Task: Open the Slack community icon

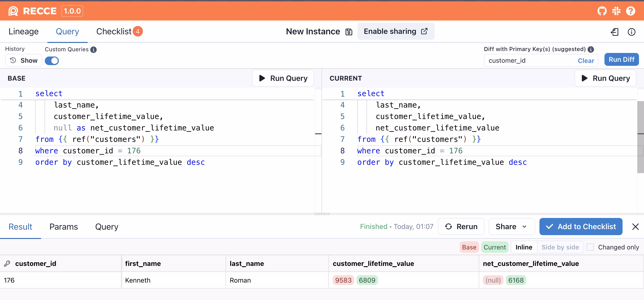Action: tap(616, 11)
